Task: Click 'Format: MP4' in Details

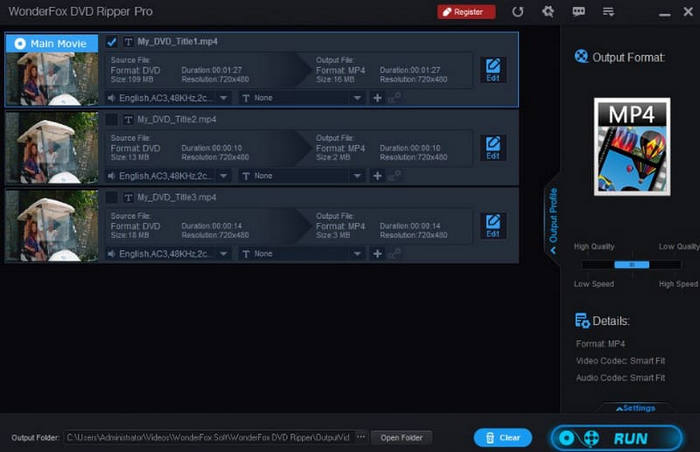Action: pyautogui.click(x=600, y=344)
